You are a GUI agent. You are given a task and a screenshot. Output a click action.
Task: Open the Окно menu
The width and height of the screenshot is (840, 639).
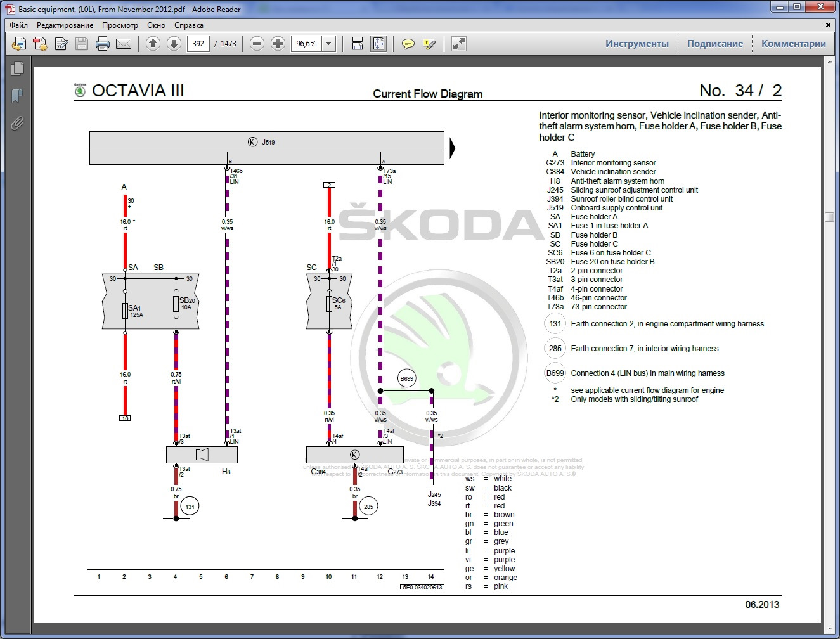pos(156,25)
